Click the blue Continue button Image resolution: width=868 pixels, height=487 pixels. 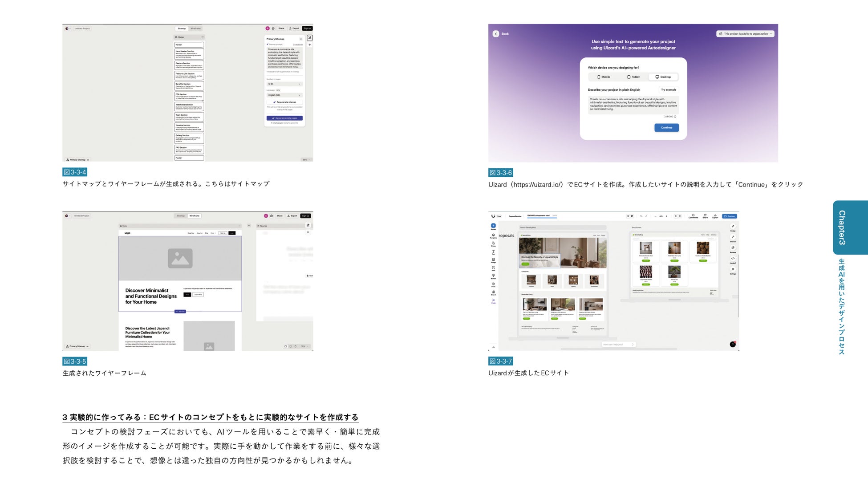666,128
